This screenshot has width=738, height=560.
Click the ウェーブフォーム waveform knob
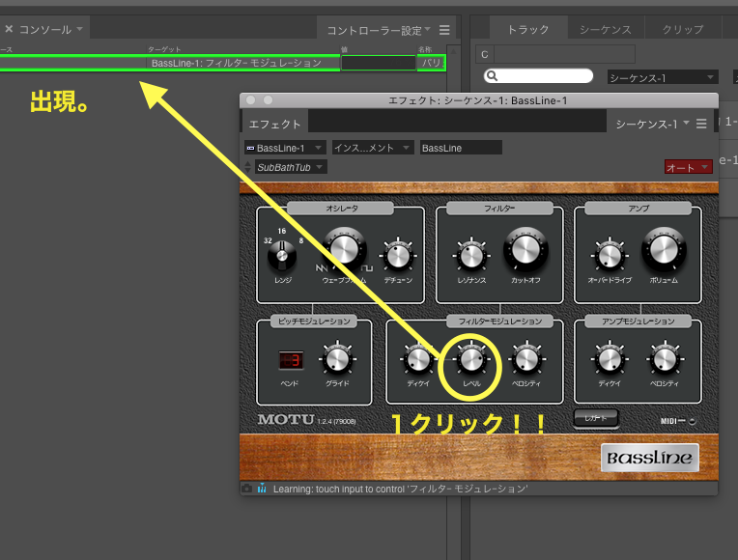click(x=344, y=250)
